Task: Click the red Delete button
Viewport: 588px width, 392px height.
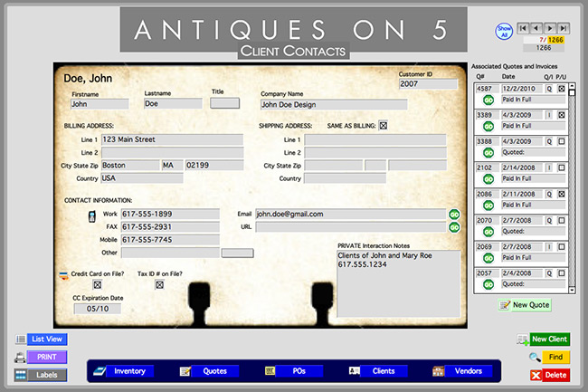Action: (x=555, y=375)
